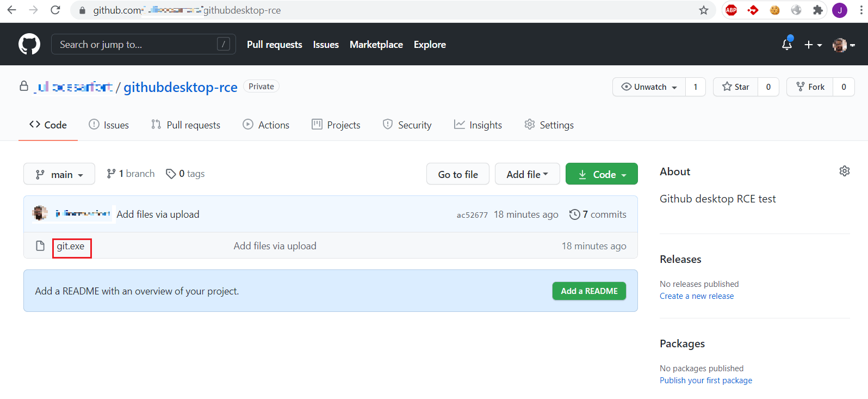The width and height of the screenshot is (868, 399).
Task: Open the plus create-new menu
Action: click(813, 45)
